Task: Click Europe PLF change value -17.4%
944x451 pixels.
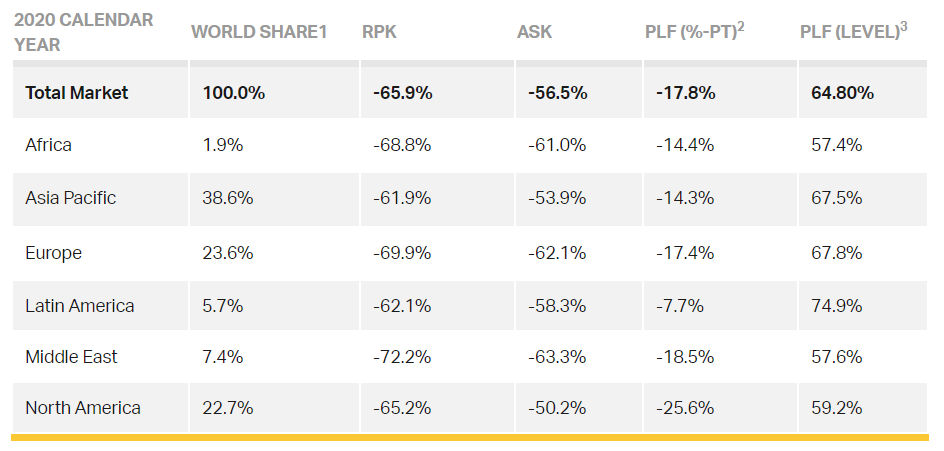Action: [685, 253]
